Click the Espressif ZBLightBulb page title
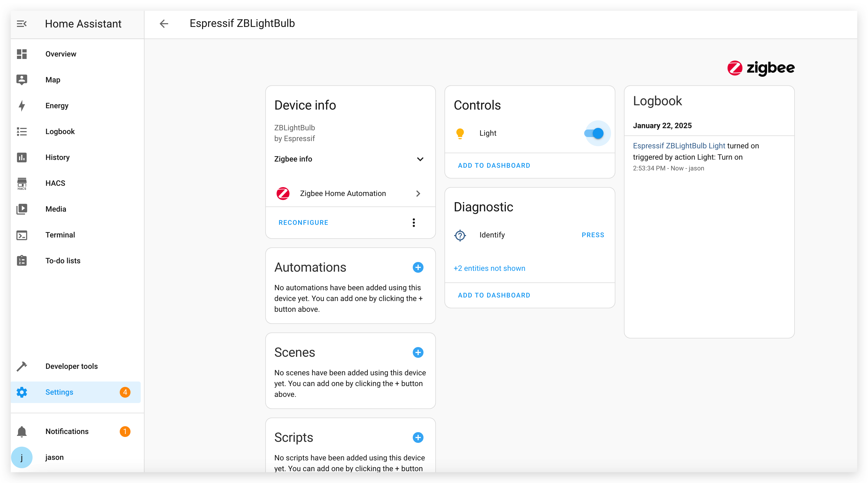This screenshot has width=868, height=483. (242, 23)
